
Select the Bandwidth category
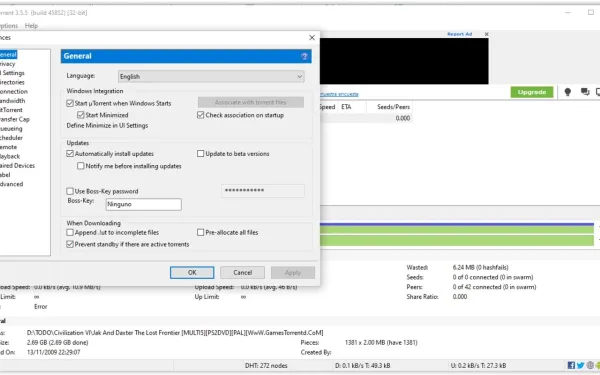(12, 101)
